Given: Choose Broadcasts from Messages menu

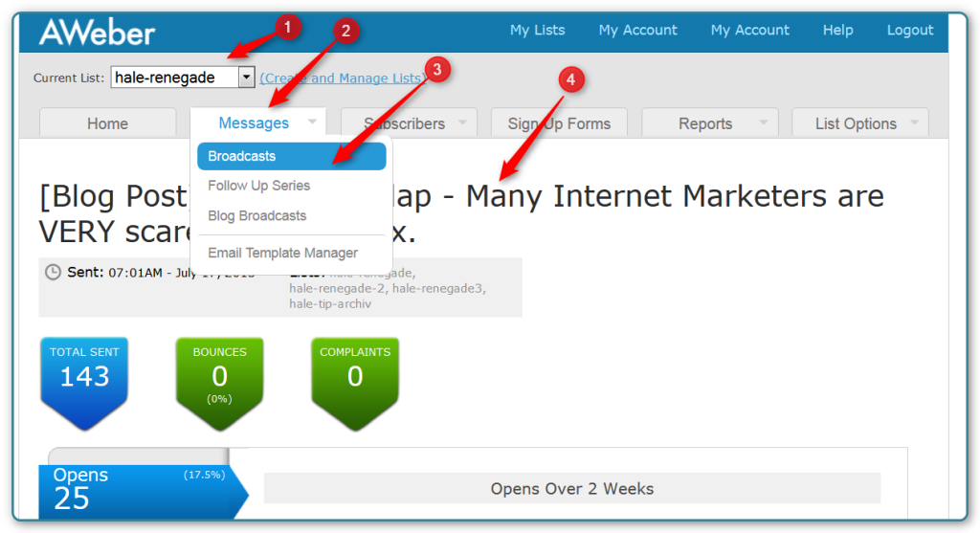Looking at the screenshot, I should 291,156.
